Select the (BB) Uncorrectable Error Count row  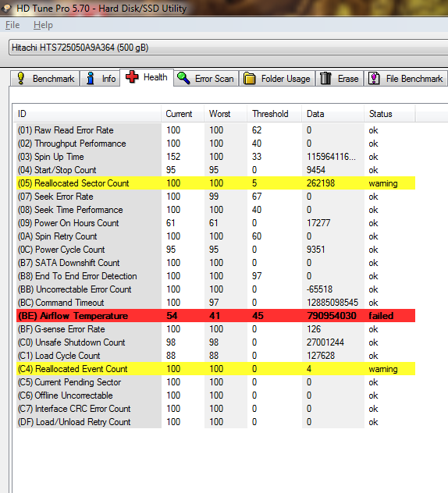(216, 289)
